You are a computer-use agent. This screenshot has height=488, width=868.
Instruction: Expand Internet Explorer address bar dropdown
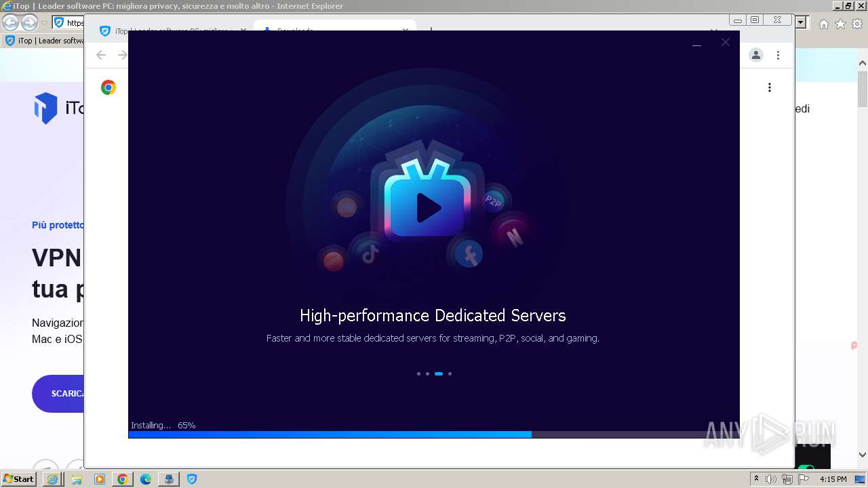click(801, 22)
